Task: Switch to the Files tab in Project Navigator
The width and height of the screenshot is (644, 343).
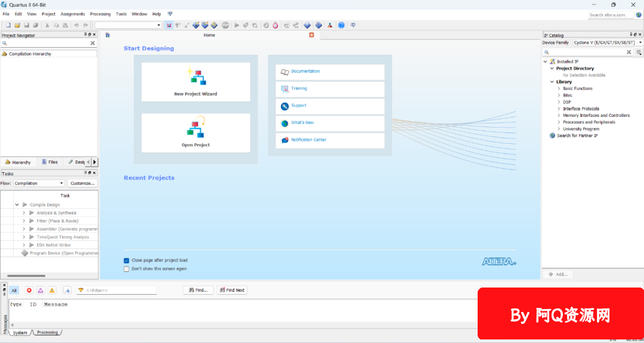Action: click(x=49, y=162)
